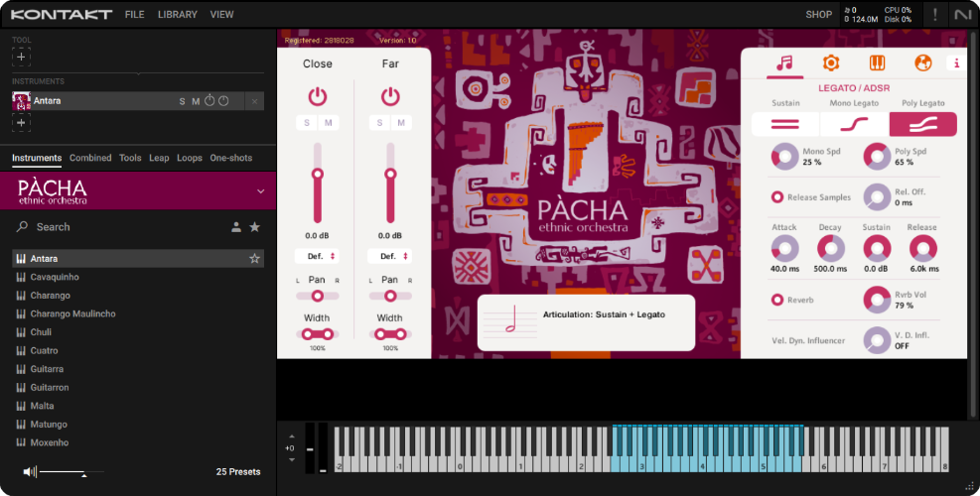Open the piano keys tab icon

coord(877,63)
